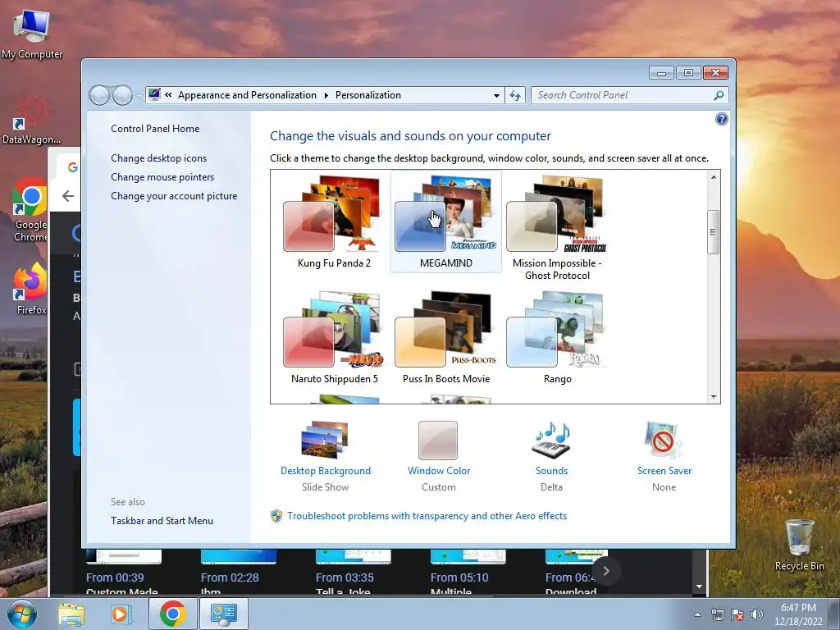Open Taskbar and Start Menu link
This screenshot has width=840, height=630.
point(162,521)
